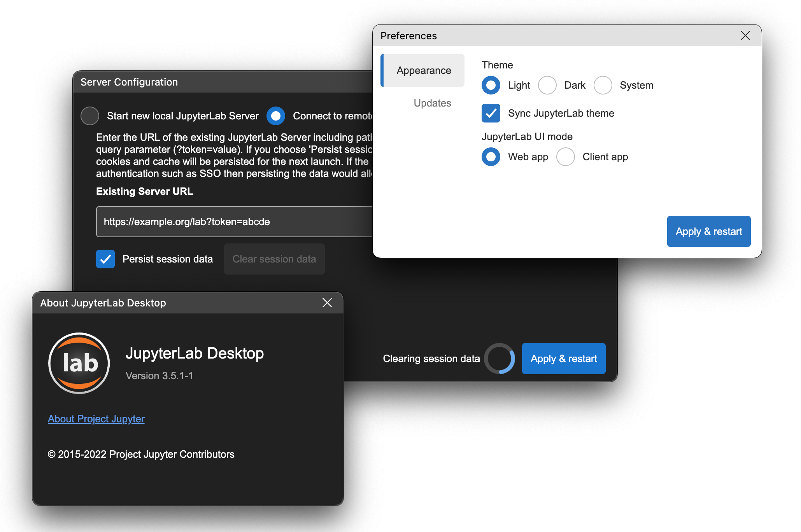Image resolution: width=801 pixels, height=532 pixels.
Task: Click Apply & restart in Preferences
Action: (709, 231)
